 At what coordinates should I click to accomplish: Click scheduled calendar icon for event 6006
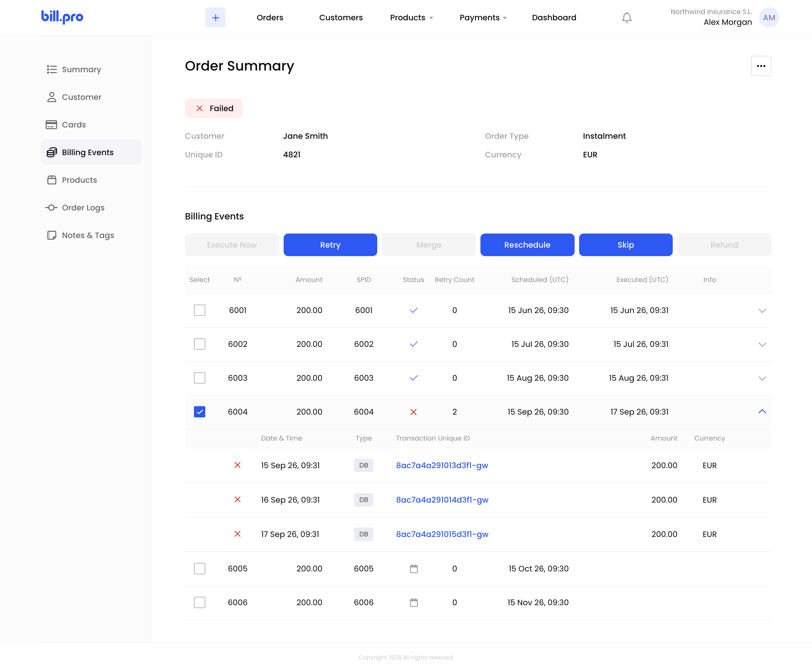click(x=414, y=603)
